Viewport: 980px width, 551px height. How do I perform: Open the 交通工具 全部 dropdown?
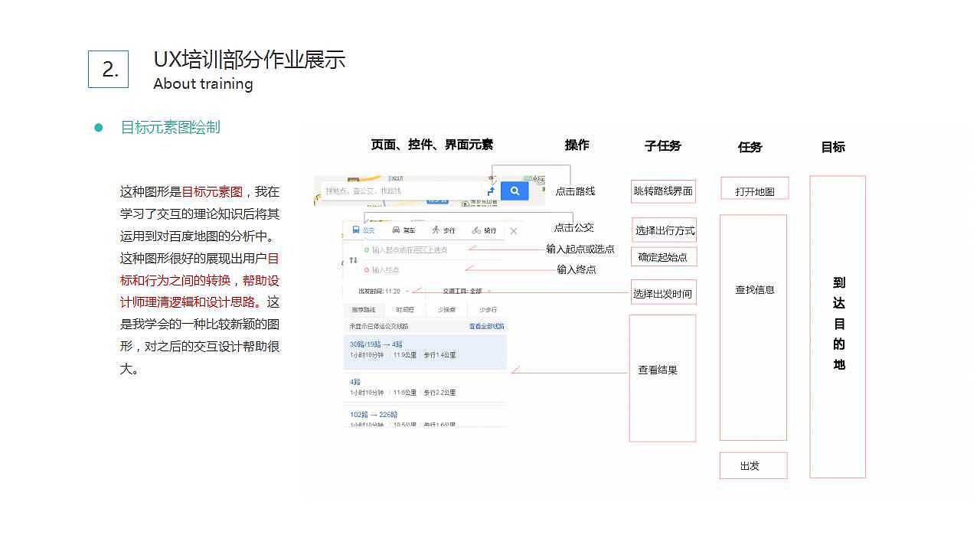pos(467,291)
